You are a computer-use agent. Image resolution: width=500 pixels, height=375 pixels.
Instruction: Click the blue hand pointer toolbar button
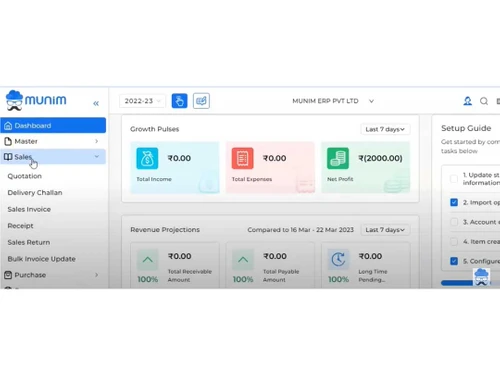pos(179,101)
